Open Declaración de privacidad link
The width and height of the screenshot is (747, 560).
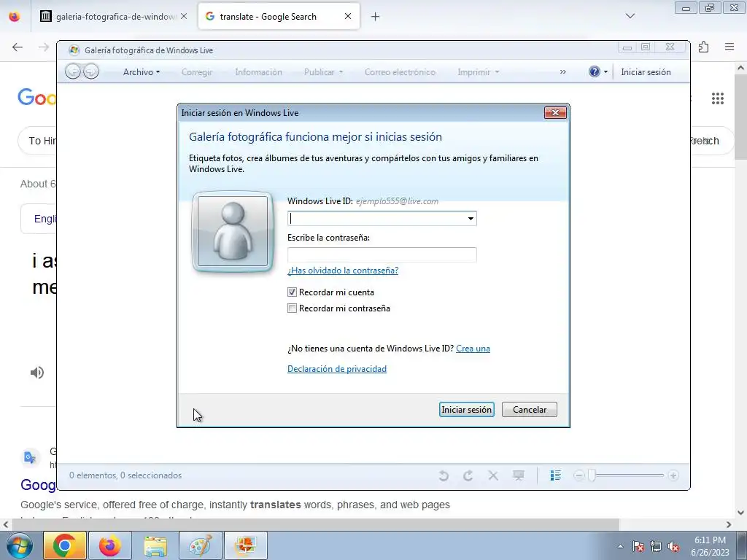click(x=337, y=368)
